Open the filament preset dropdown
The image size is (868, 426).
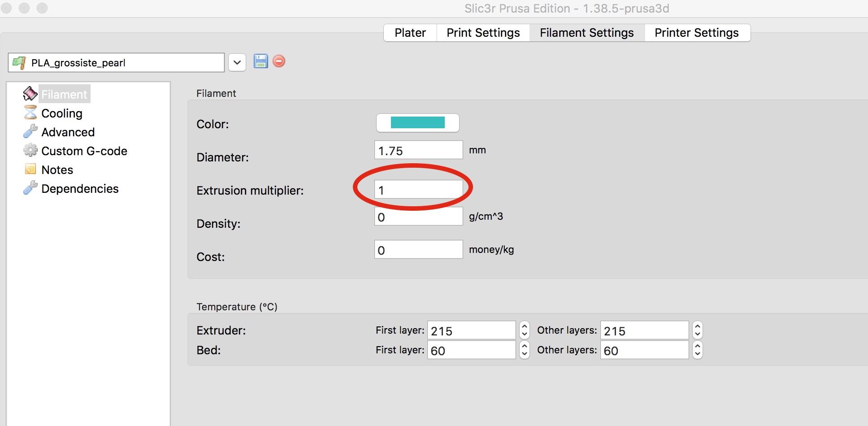[x=237, y=62]
